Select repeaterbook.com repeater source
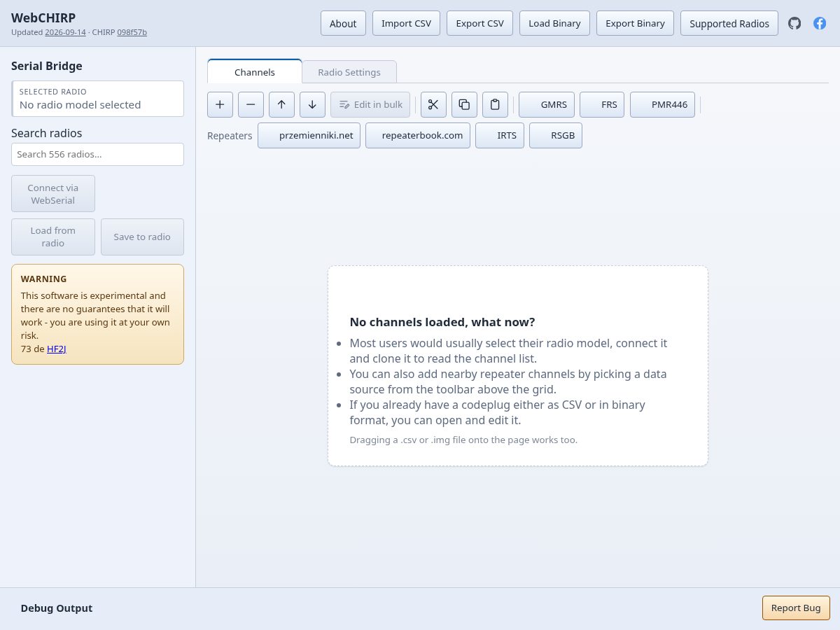This screenshot has width=840, height=630. pos(418,135)
